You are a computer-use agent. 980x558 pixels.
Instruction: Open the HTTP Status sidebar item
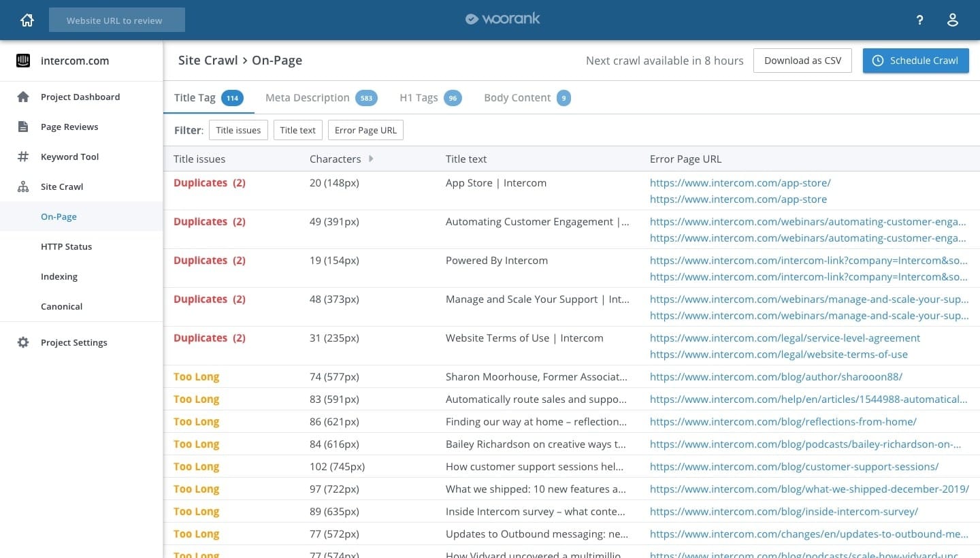[x=66, y=246]
